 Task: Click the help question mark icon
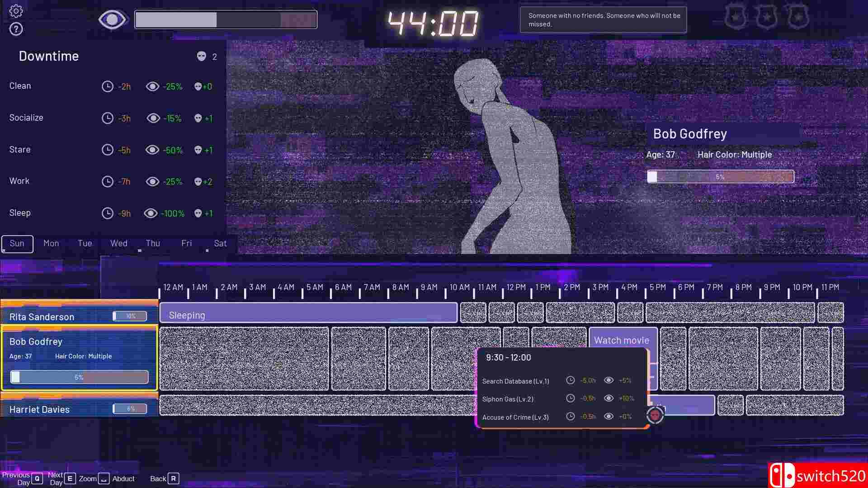point(16,29)
